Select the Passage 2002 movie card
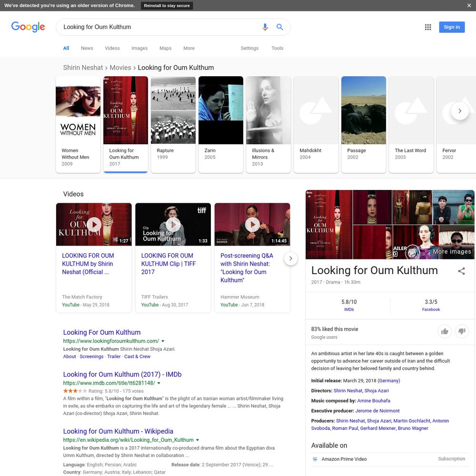 pos(364,124)
